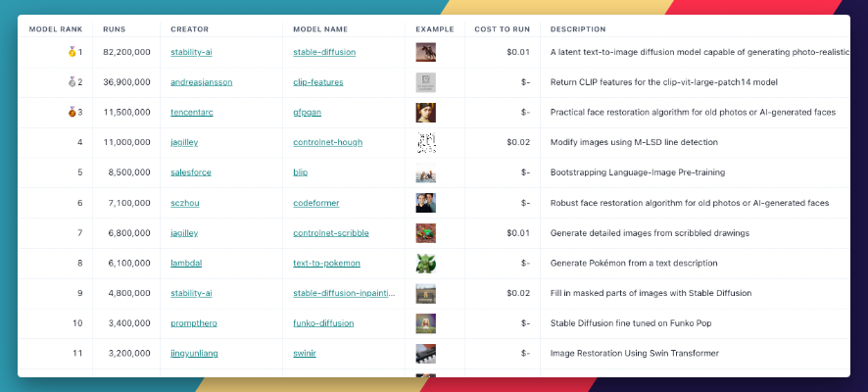
Task: View the stable-diffusion example thumbnail
Action: point(426,52)
